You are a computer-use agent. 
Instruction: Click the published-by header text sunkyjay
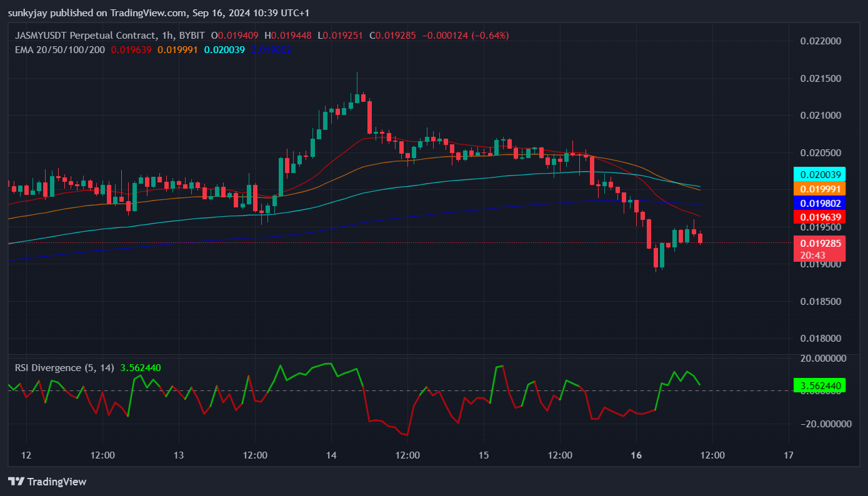pyautogui.click(x=27, y=13)
